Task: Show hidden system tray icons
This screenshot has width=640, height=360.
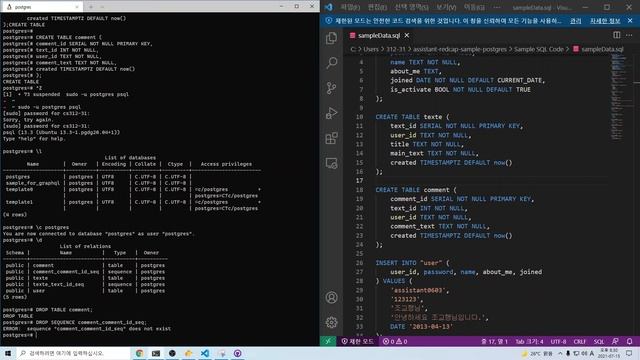Action: point(560,353)
